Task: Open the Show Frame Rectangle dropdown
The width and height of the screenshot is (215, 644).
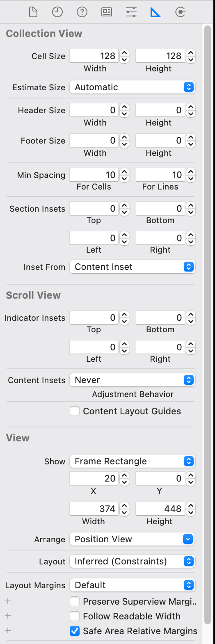Action: 133,461
